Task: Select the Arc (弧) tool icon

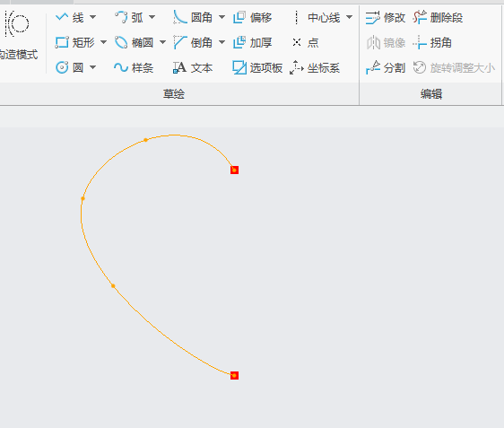Action: point(121,17)
